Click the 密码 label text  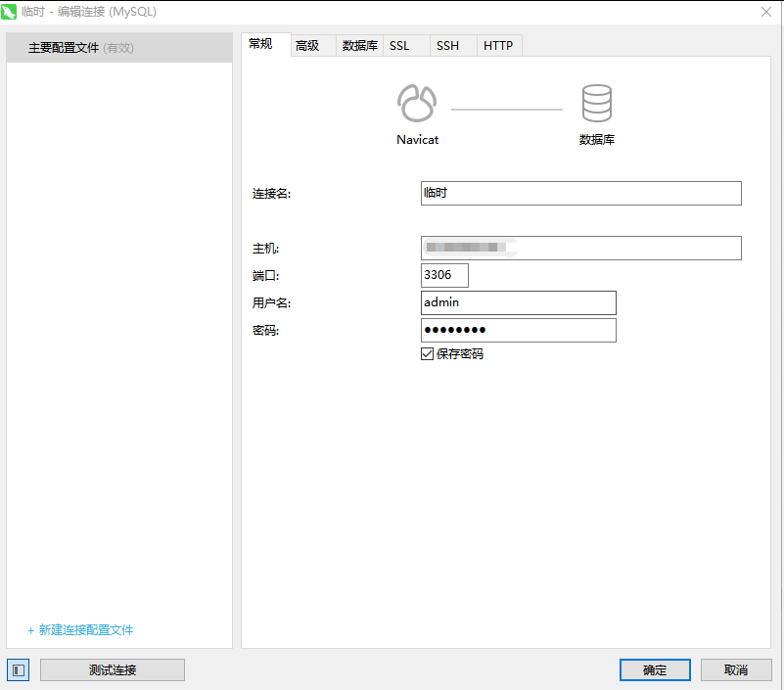265,331
